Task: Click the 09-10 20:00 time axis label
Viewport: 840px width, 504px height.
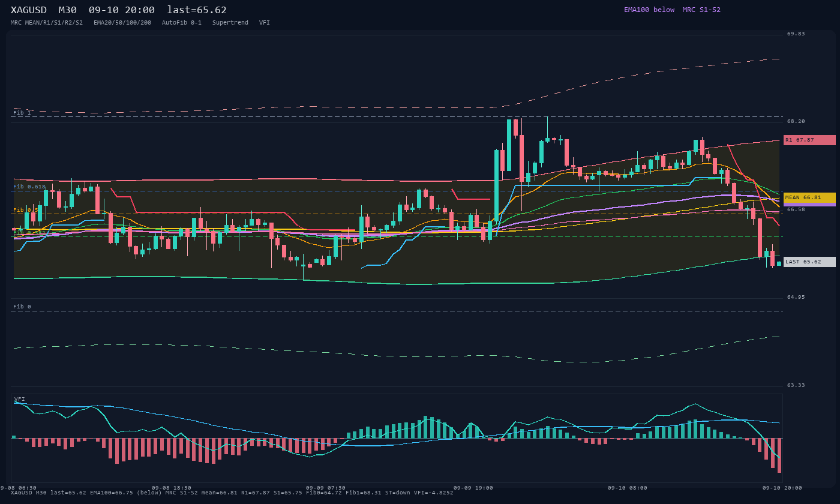Action: click(782, 488)
